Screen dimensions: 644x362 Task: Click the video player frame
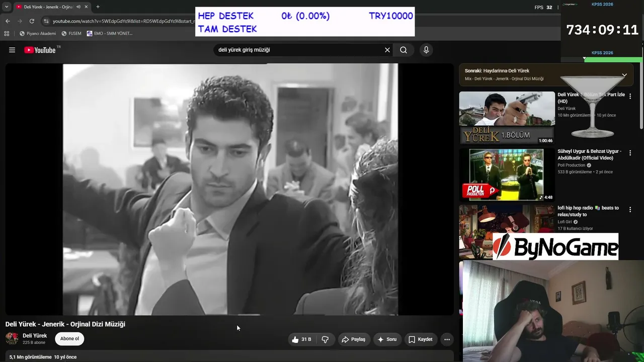point(230,190)
